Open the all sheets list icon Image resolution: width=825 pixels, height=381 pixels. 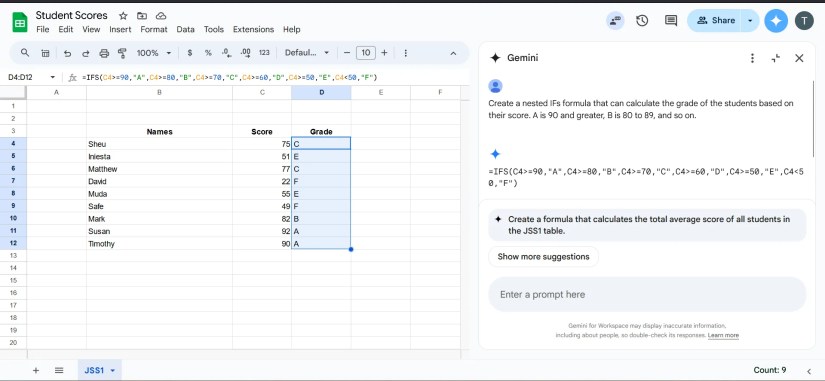click(x=59, y=370)
